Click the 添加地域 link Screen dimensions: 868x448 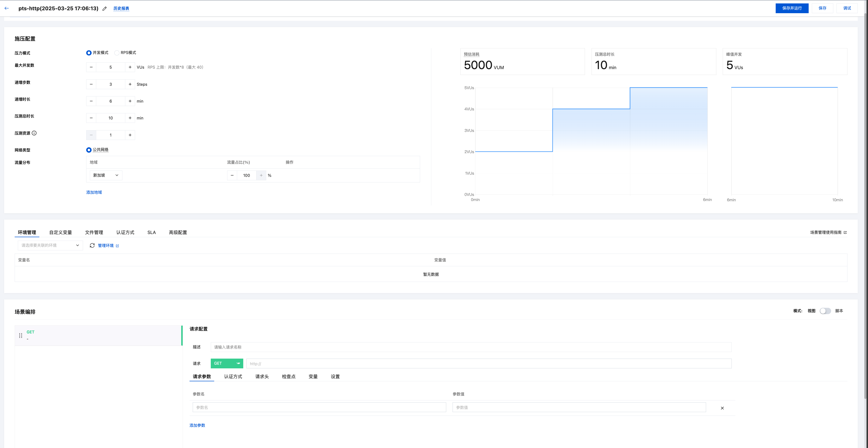coord(94,192)
